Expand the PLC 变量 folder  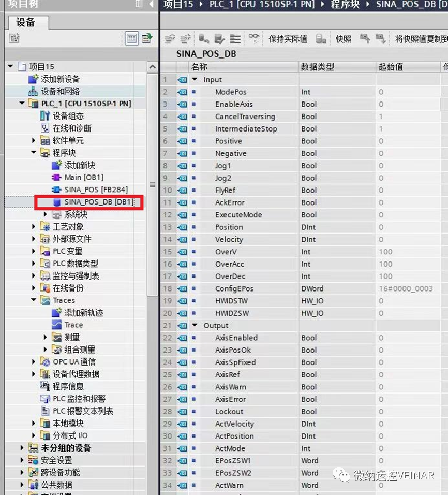pyautogui.click(x=34, y=251)
